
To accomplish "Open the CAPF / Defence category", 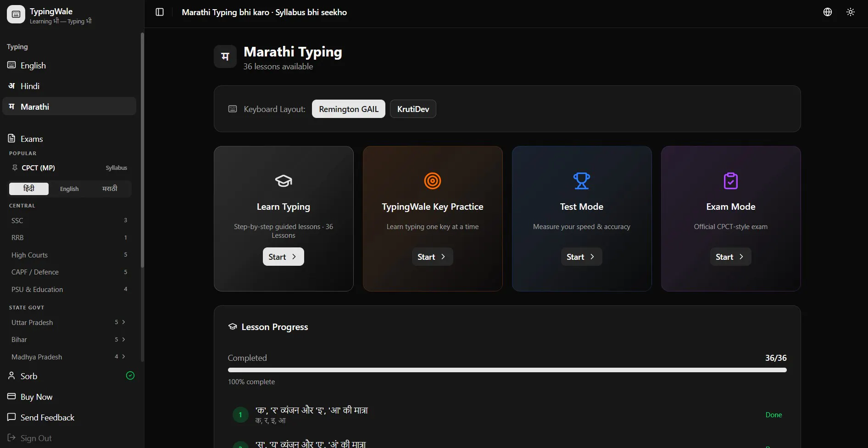I will (x=69, y=272).
